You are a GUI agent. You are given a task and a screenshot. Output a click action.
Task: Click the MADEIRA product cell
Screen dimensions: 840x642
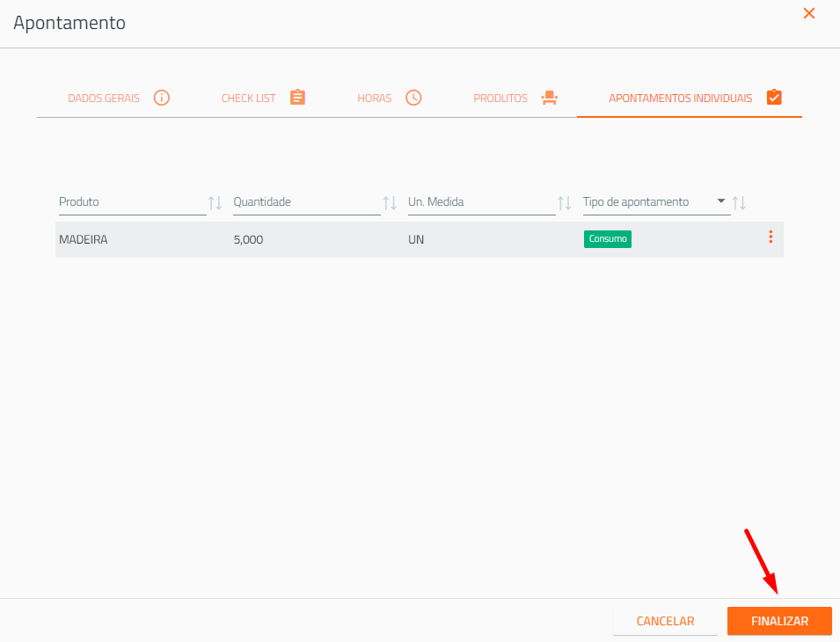84,240
